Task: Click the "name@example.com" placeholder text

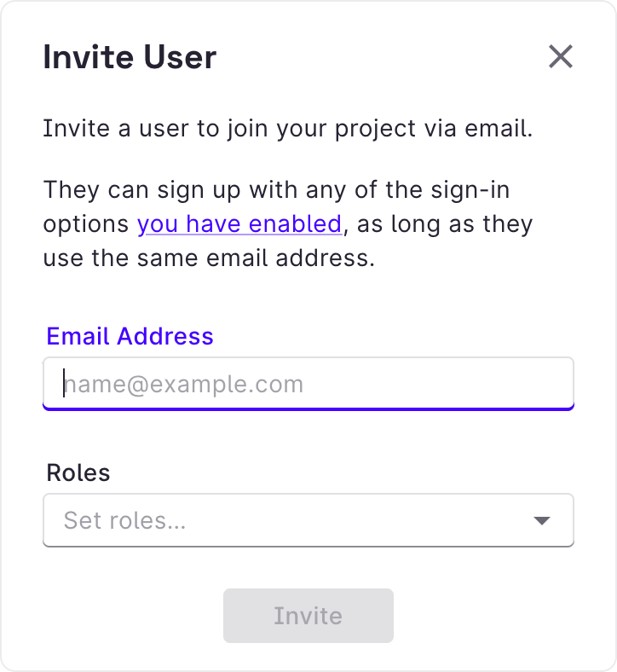Action: tap(184, 384)
